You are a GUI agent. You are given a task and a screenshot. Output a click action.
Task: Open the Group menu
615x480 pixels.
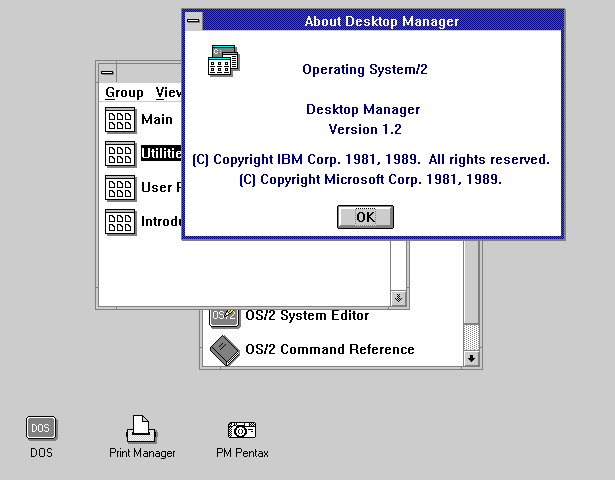click(x=124, y=92)
